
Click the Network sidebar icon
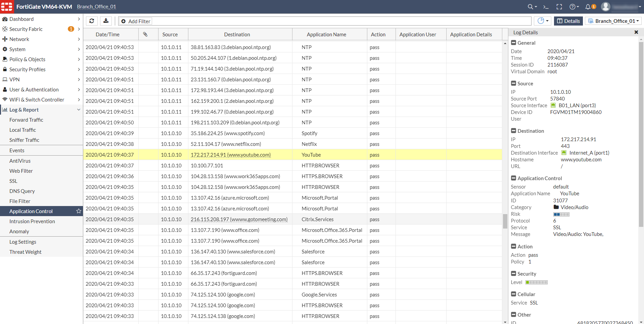pos(5,39)
